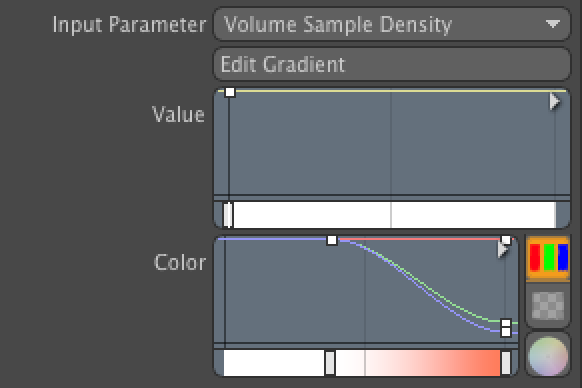582x388 pixels.
Task: Click the RGB channels icon
Action: (x=548, y=258)
